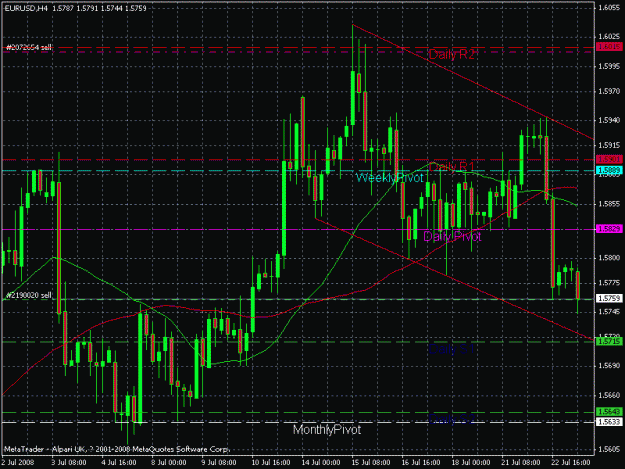Click the 14 Jul 00:00 time label
This screenshot has height=469, width=625.
[320, 463]
